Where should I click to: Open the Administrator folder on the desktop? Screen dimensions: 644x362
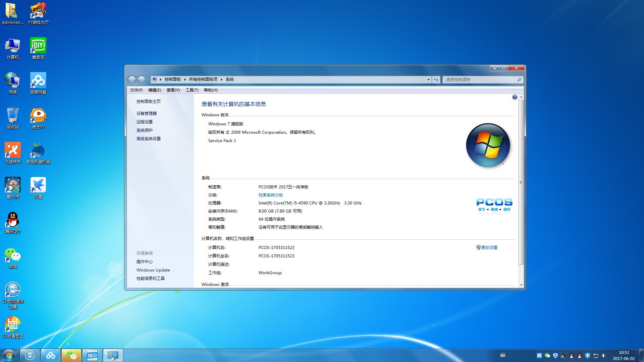12,13
